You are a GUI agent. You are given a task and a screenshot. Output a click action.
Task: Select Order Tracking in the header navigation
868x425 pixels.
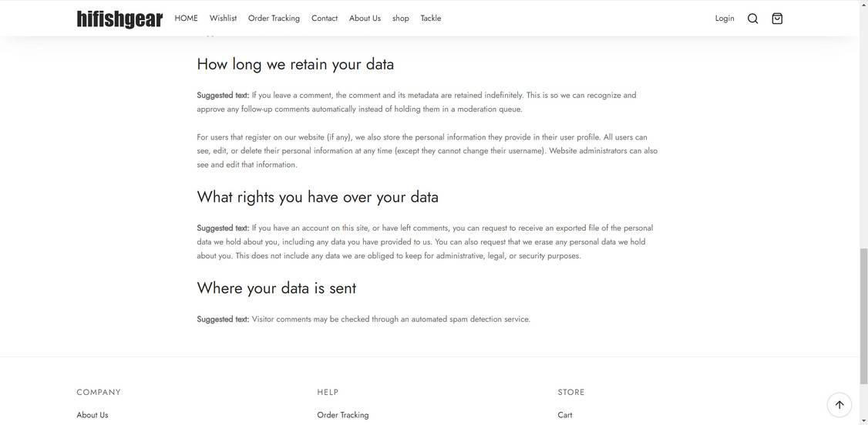point(274,19)
